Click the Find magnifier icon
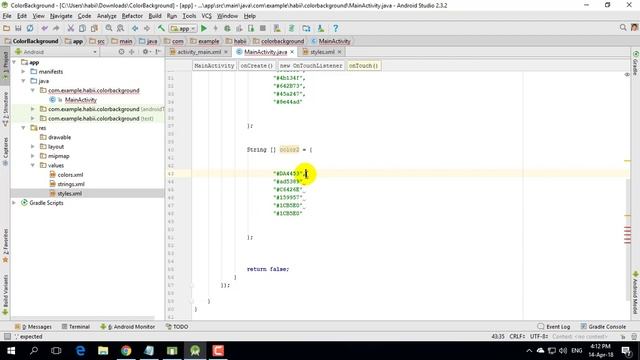640x360 pixels. tap(109, 29)
